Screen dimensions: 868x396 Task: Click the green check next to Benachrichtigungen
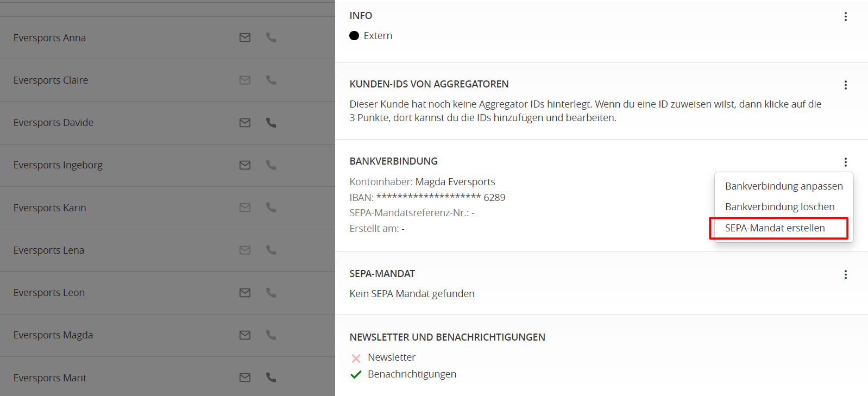click(x=356, y=374)
